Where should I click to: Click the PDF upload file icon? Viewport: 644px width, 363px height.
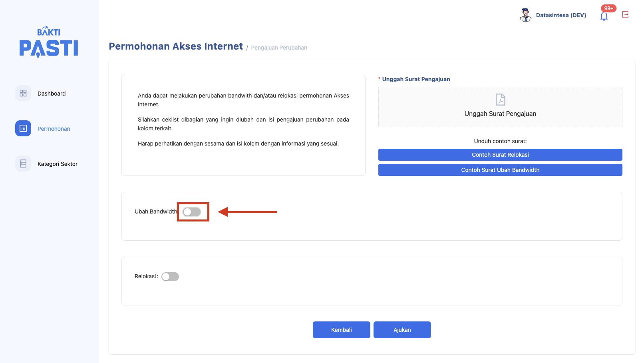500,99
